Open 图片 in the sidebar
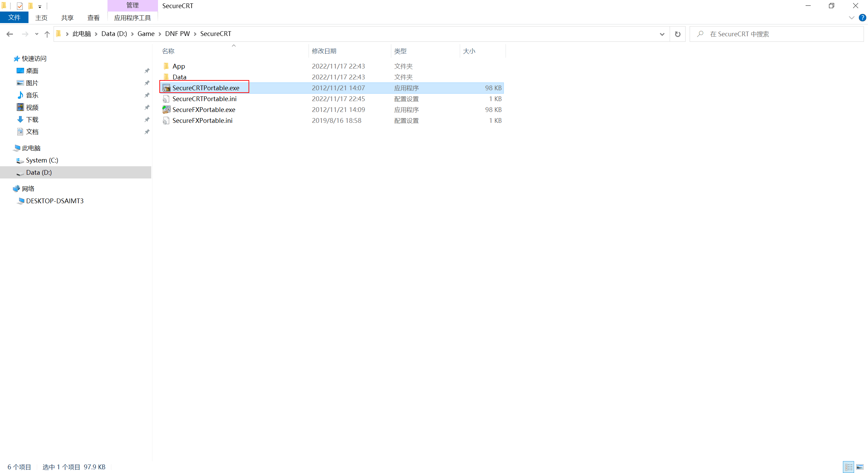868x473 pixels. click(x=32, y=83)
